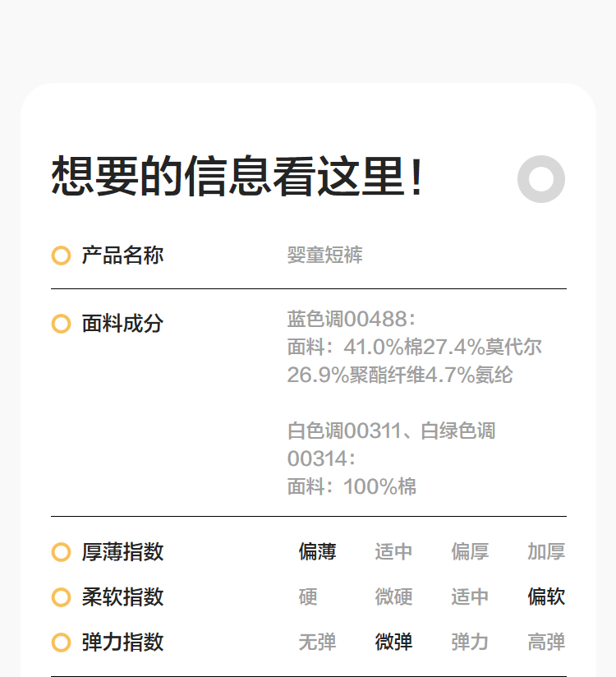Click the 婴童短裤 product name text

click(x=324, y=256)
